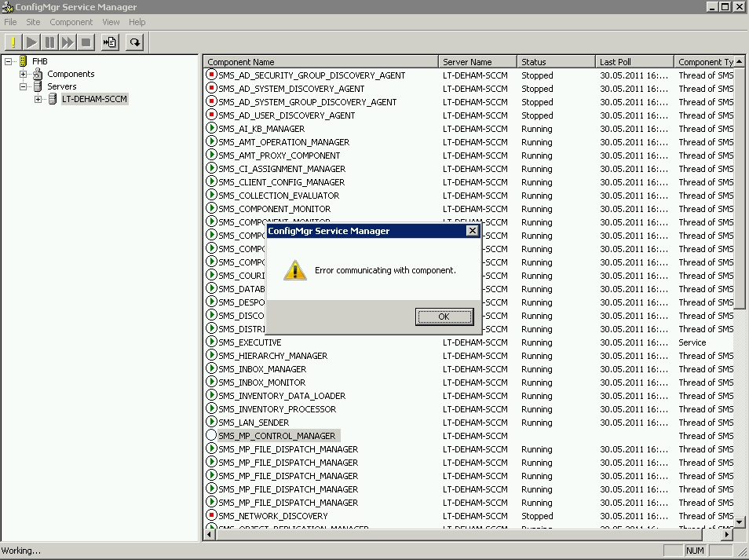The width and height of the screenshot is (749, 560).
Task: Click running icon of SMS_INBOX_MONITOR
Action: point(211,382)
